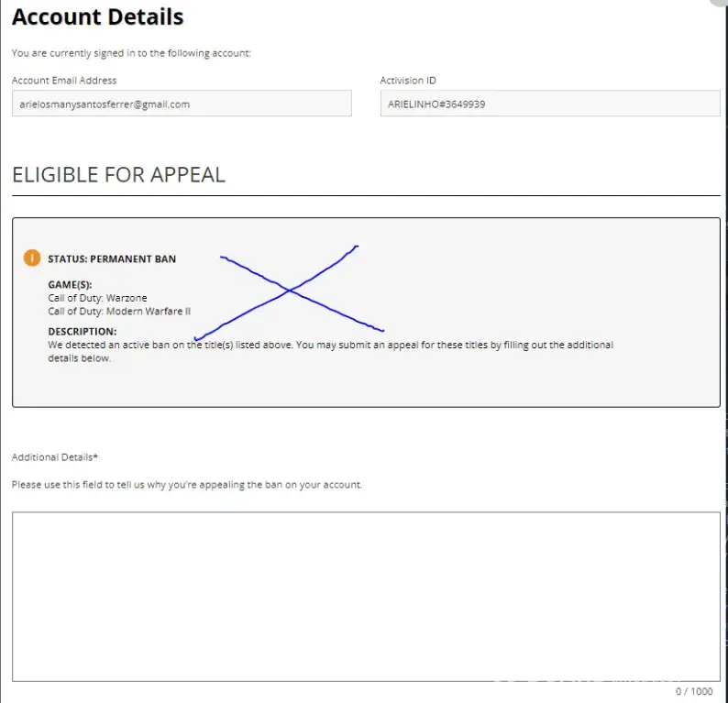Click the orange info status icon
The height and width of the screenshot is (703, 728).
coord(32,258)
